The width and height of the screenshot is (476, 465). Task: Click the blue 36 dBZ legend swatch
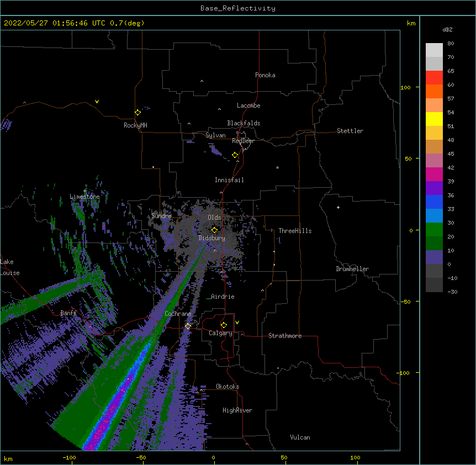[x=434, y=202]
